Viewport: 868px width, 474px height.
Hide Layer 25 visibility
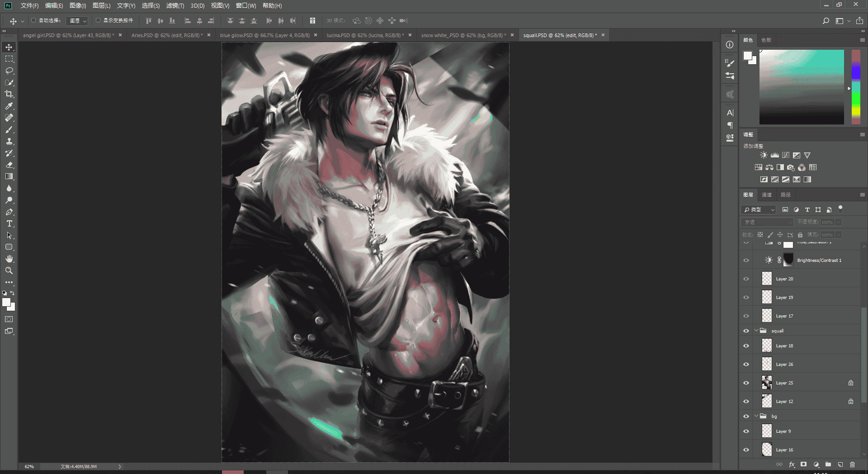(746, 383)
